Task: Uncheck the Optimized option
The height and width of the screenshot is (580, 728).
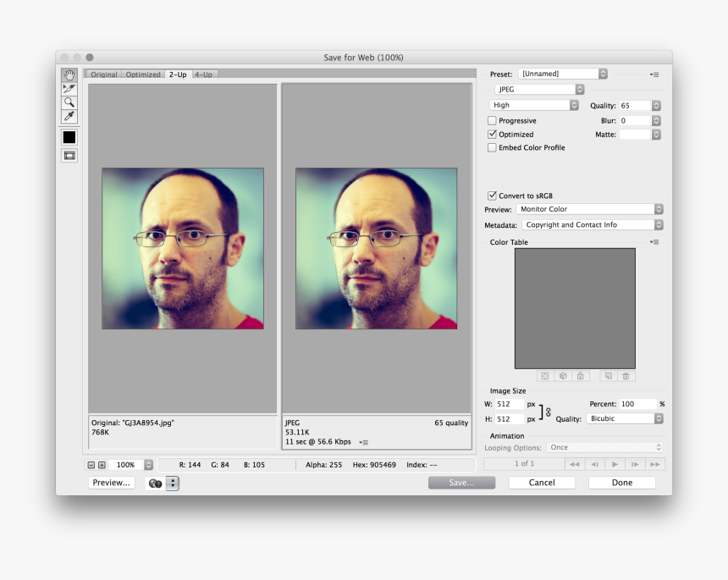Action: 491,134
